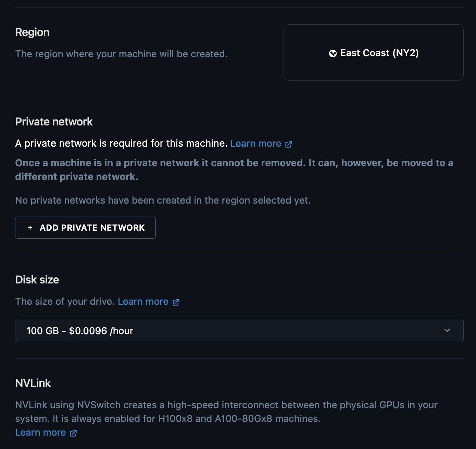Open the 100 GB disk size dropdown

pos(239,330)
